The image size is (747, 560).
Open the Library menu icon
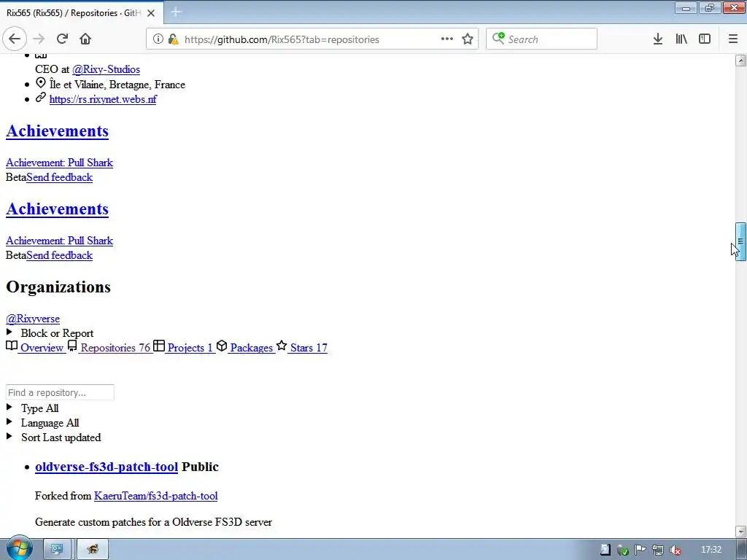pyautogui.click(x=682, y=39)
